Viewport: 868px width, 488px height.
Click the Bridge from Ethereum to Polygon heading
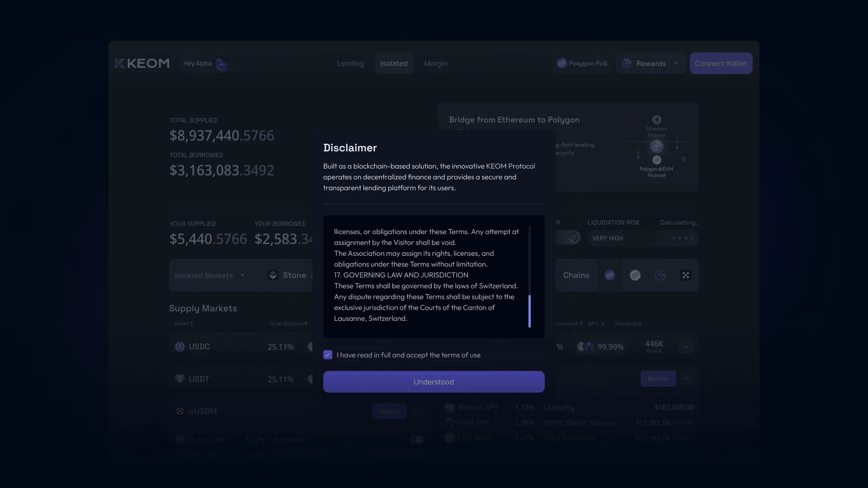pyautogui.click(x=514, y=120)
